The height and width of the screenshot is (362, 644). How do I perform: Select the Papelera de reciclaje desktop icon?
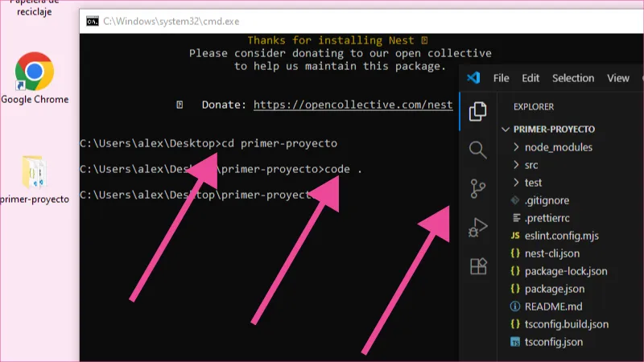pyautogui.click(x=34, y=8)
